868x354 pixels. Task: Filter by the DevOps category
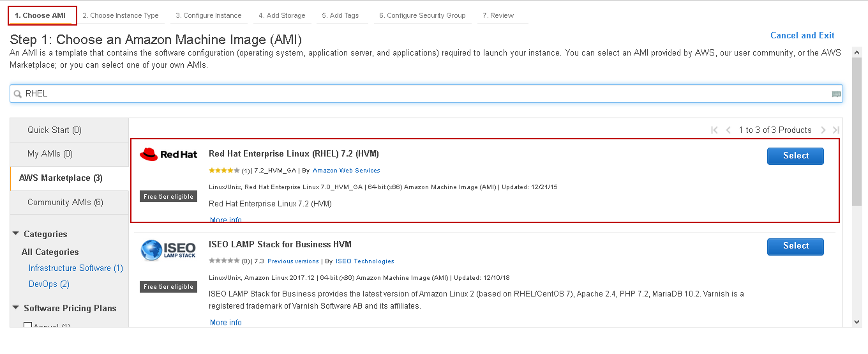point(49,284)
